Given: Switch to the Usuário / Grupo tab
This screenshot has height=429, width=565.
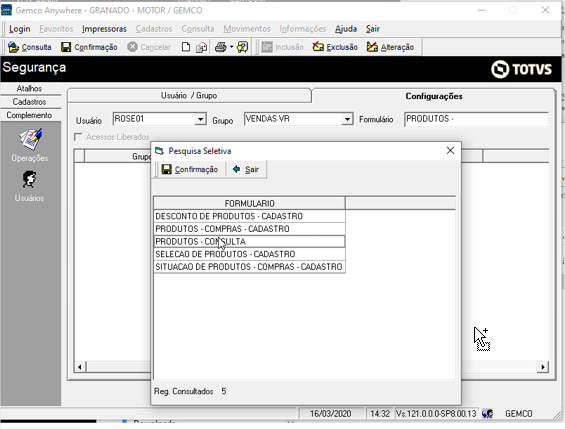Looking at the screenshot, I should 189,96.
